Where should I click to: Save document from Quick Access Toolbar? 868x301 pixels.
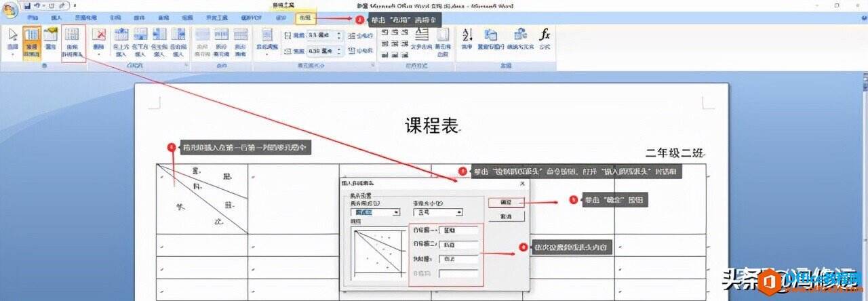[26, 5]
